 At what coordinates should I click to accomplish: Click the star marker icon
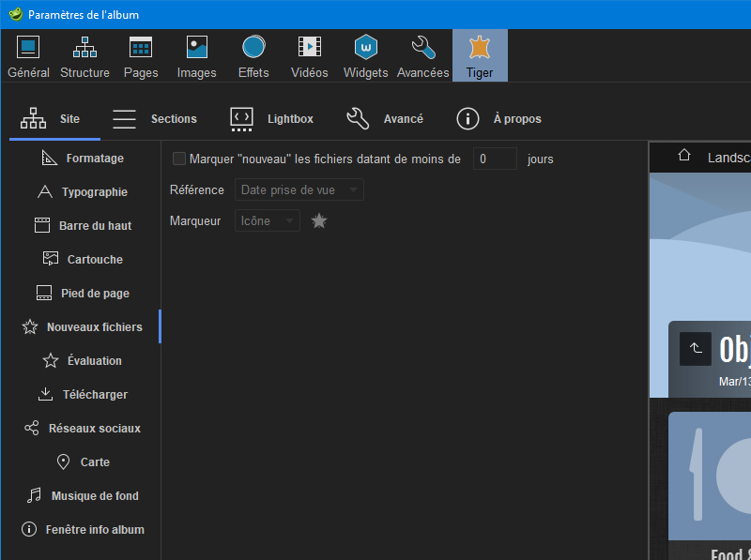(319, 221)
